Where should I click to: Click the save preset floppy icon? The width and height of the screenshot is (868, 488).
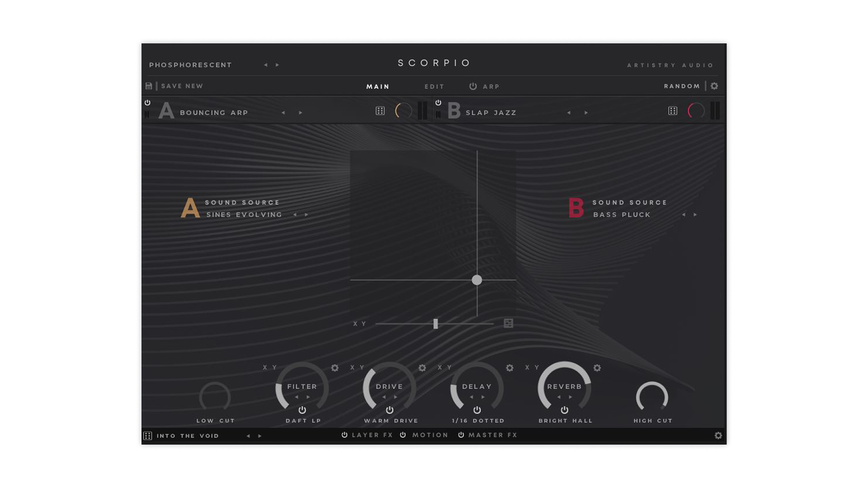(x=149, y=86)
